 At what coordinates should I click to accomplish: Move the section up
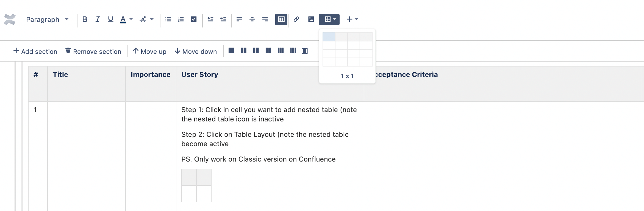click(x=149, y=51)
